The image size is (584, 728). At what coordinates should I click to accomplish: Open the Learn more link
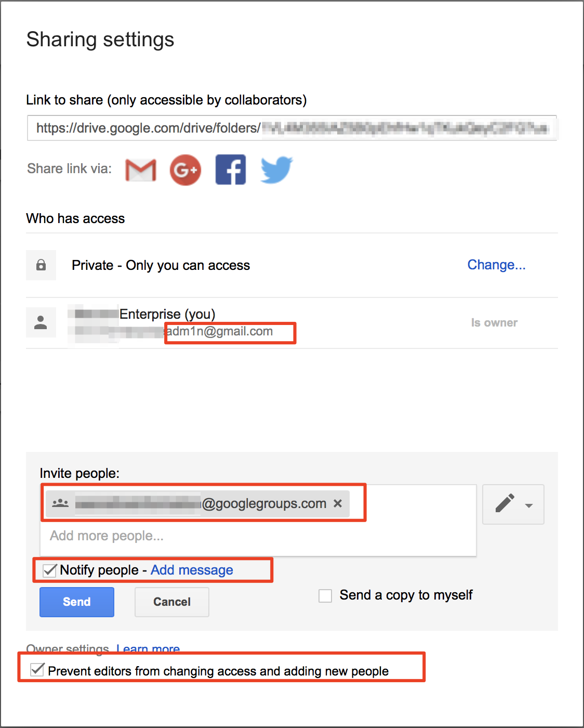coord(148,648)
